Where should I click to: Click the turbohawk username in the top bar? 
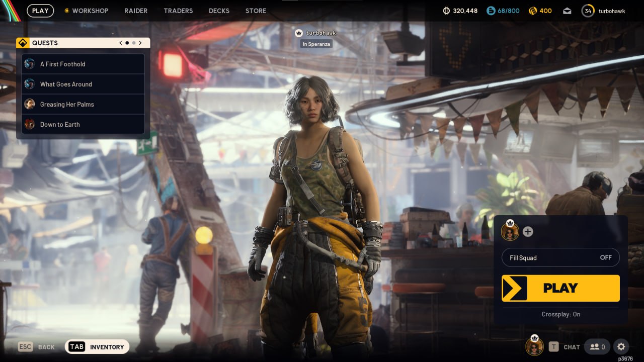(x=612, y=11)
